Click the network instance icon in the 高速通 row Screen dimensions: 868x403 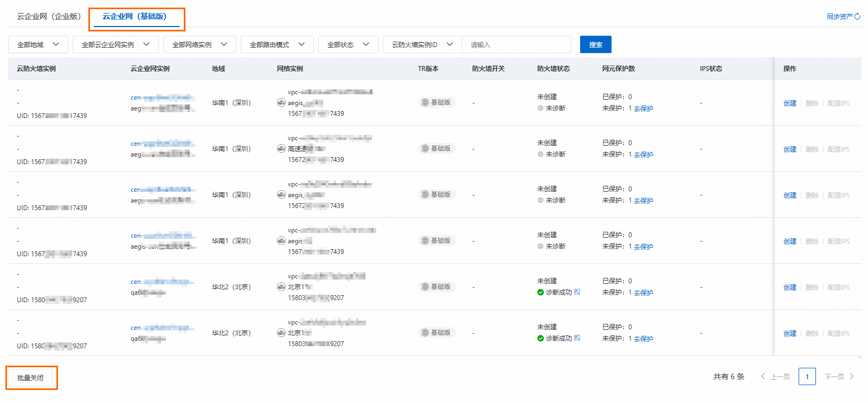281,148
